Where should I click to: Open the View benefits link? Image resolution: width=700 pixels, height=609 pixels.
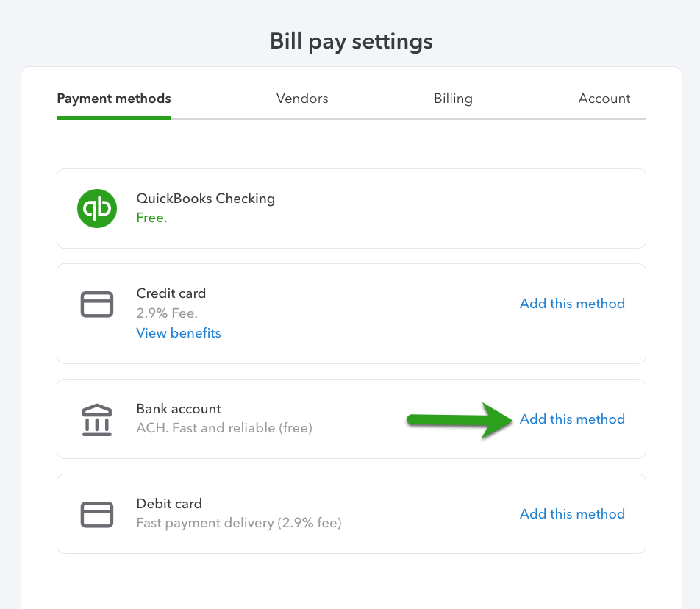[179, 333]
